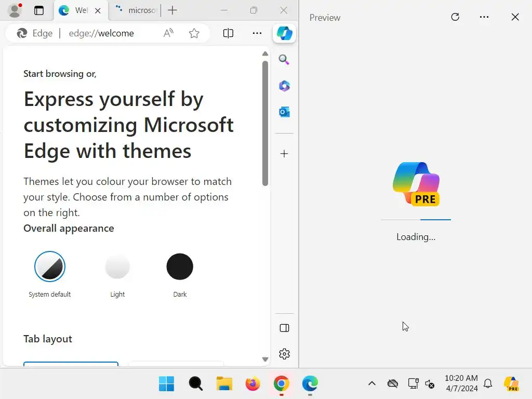Hide the sidebar with the panel icon
This screenshot has width=532, height=399.
pos(284,328)
